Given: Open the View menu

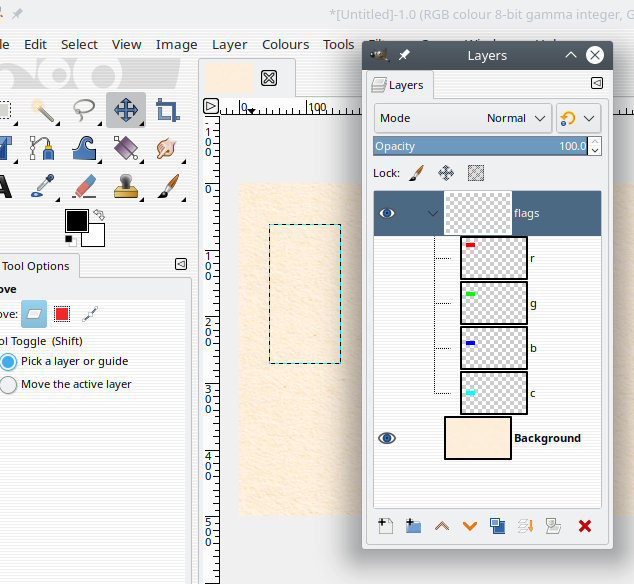Looking at the screenshot, I should point(127,44).
